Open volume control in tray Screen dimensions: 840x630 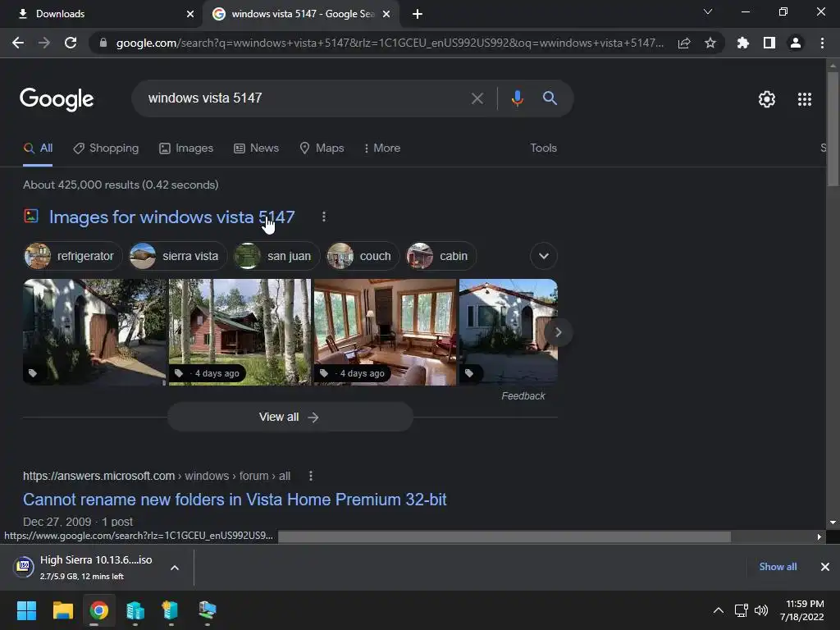(x=761, y=610)
